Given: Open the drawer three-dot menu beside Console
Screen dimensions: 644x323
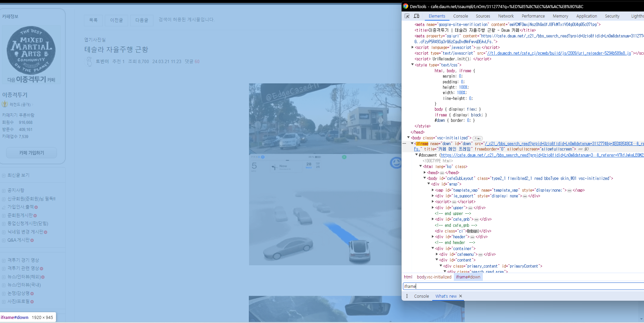Looking at the screenshot, I should [x=407, y=296].
